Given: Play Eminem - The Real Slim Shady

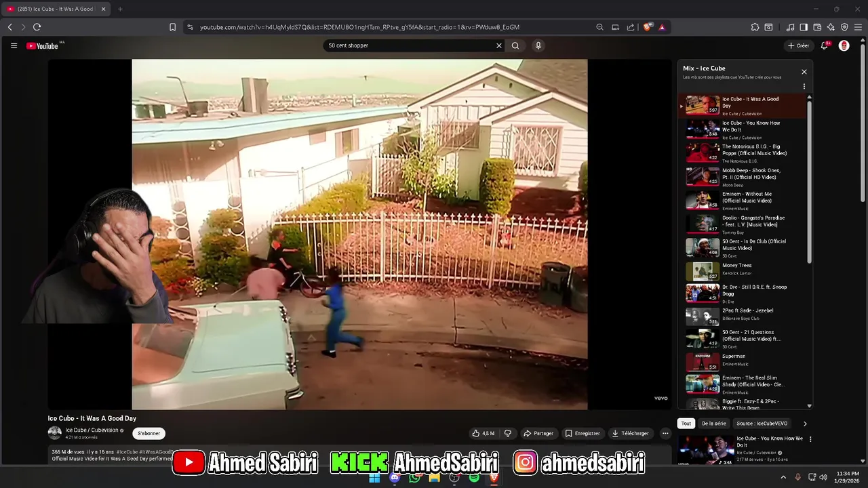Looking at the screenshot, I should coord(743,384).
